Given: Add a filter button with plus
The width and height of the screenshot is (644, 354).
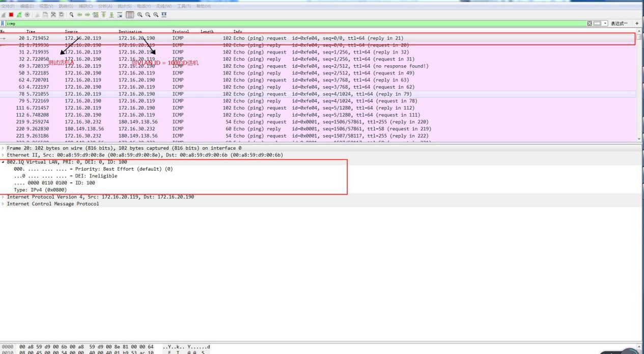Looking at the screenshot, I should [x=637, y=23].
